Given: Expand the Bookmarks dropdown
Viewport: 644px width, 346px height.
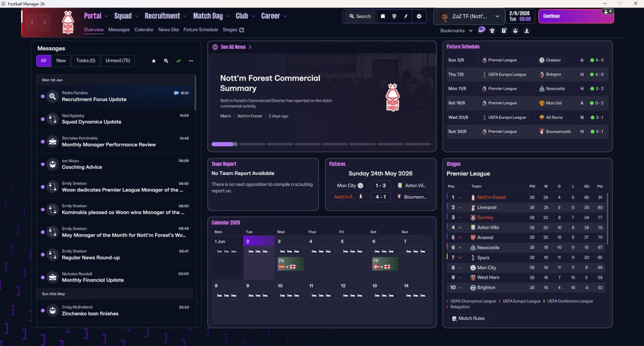Looking at the screenshot, I should pos(456,31).
